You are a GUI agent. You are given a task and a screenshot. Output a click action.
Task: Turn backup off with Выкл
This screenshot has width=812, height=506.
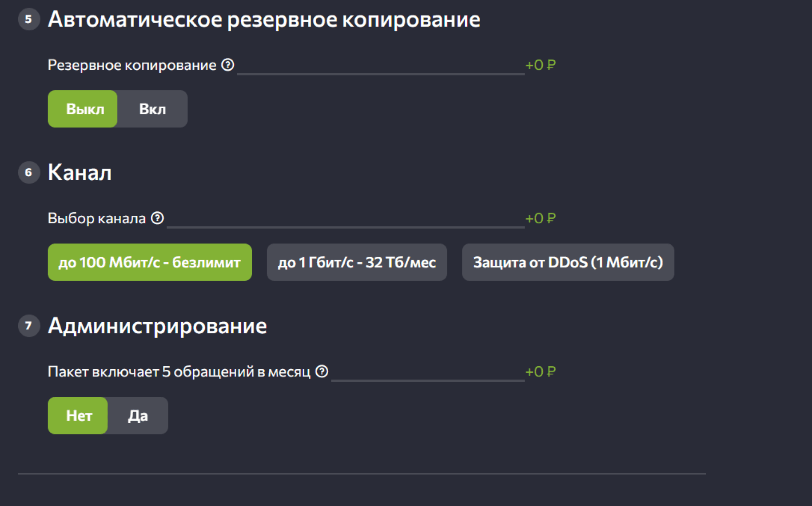(x=83, y=109)
